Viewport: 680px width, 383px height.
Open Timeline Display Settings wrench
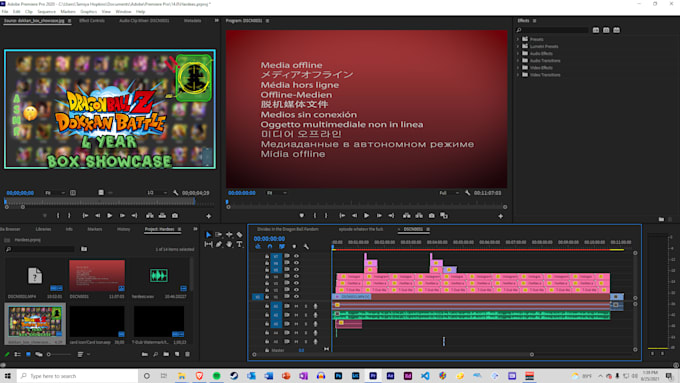coord(306,246)
